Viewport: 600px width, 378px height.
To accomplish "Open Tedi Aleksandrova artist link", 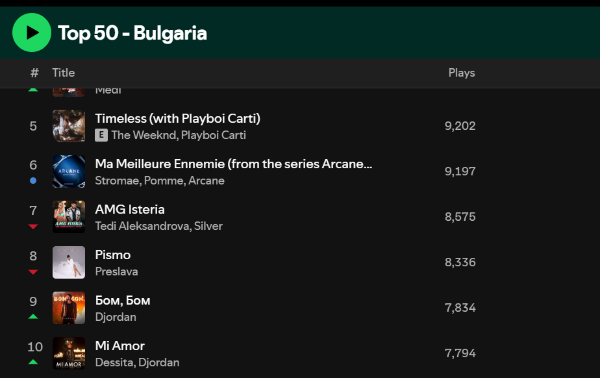I will [142, 226].
